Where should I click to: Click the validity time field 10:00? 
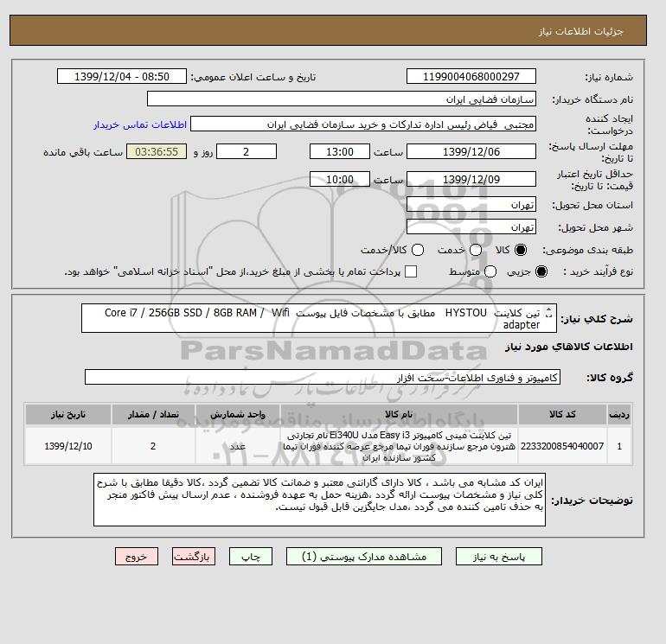coord(340,179)
